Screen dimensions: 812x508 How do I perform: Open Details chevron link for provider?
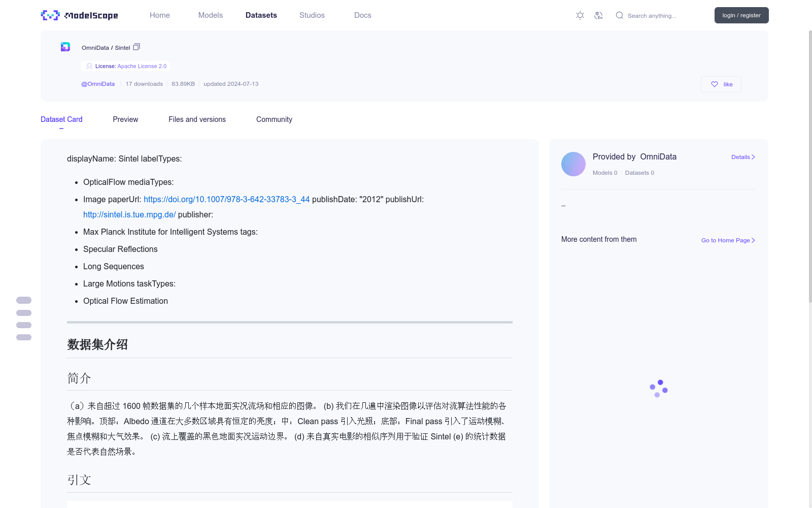(x=743, y=157)
